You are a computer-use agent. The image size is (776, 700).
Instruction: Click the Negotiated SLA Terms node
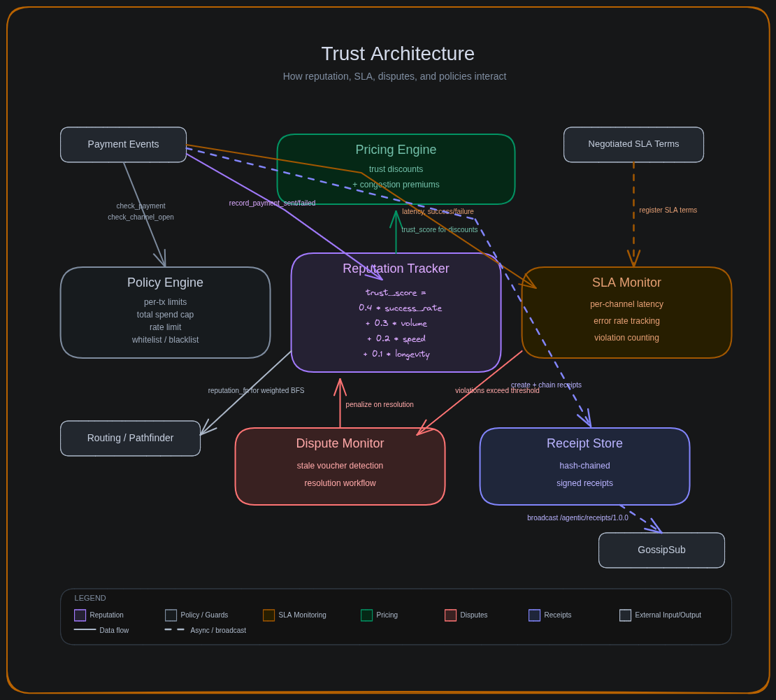(633, 144)
